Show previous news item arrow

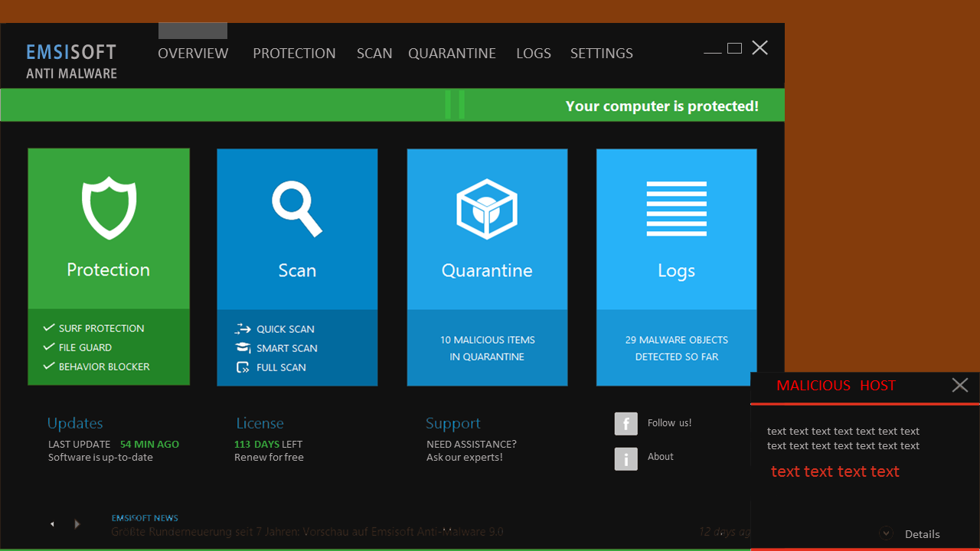[x=52, y=524]
